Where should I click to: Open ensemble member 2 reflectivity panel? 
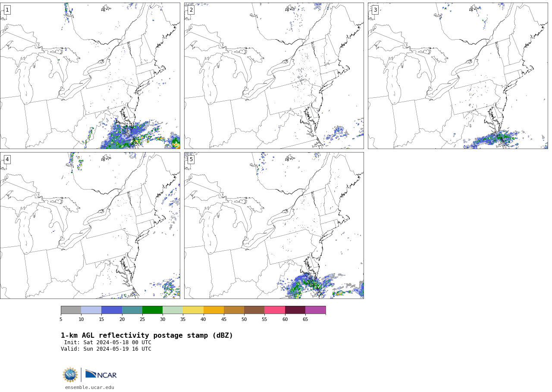[274, 76]
